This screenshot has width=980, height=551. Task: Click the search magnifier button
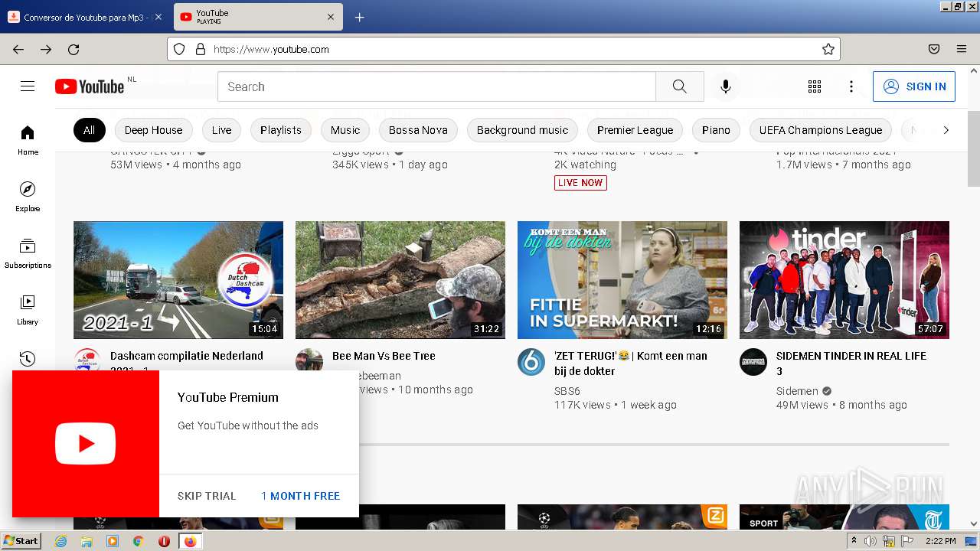click(680, 86)
